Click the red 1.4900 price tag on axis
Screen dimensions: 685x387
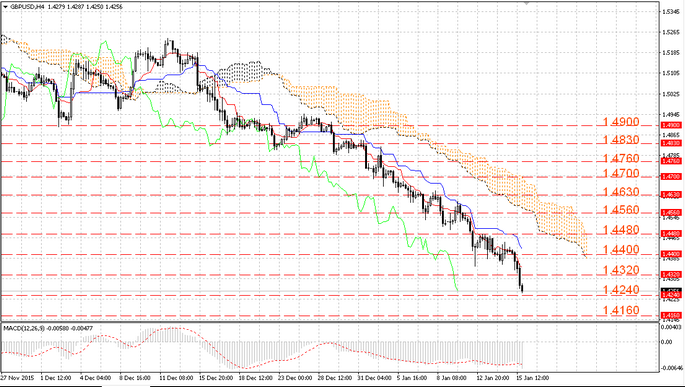671,125
